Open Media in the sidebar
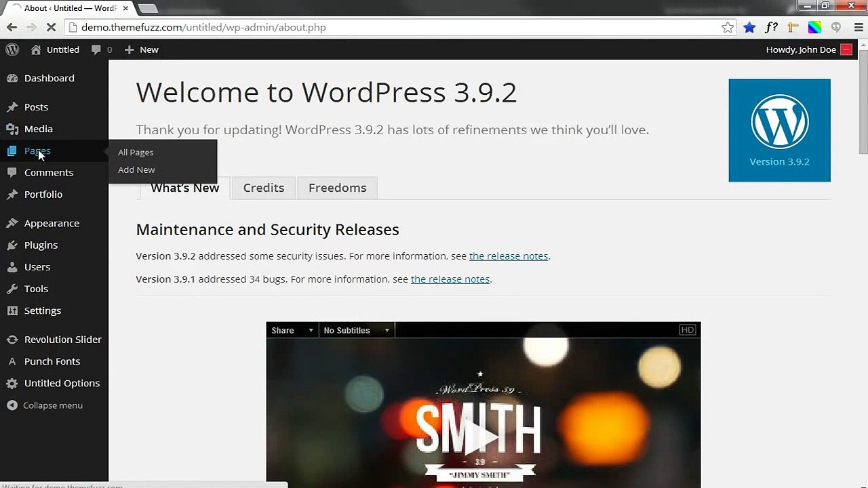 (x=39, y=129)
